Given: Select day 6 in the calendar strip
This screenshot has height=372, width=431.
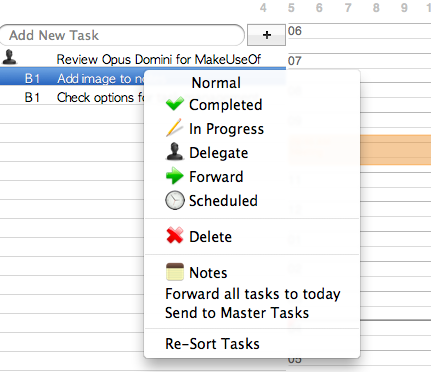Looking at the screenshot, I should pyautogui.click(x=319, y=8).
